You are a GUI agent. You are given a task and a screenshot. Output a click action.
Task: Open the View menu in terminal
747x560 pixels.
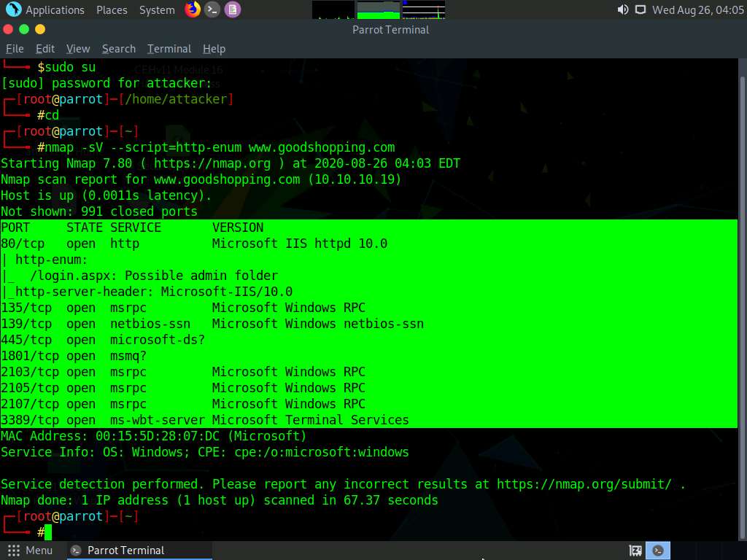pyautogui.click(x=78, y=49)
